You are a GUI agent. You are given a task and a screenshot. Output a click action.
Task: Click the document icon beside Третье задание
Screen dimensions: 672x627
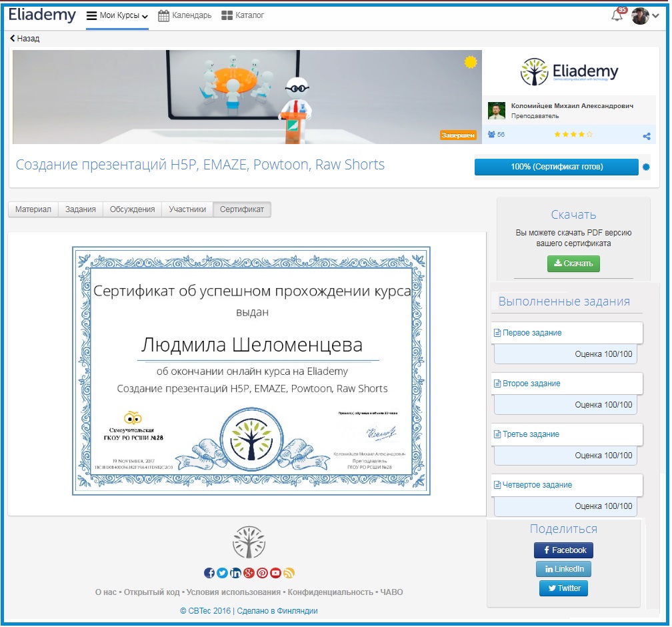(499, 436)
